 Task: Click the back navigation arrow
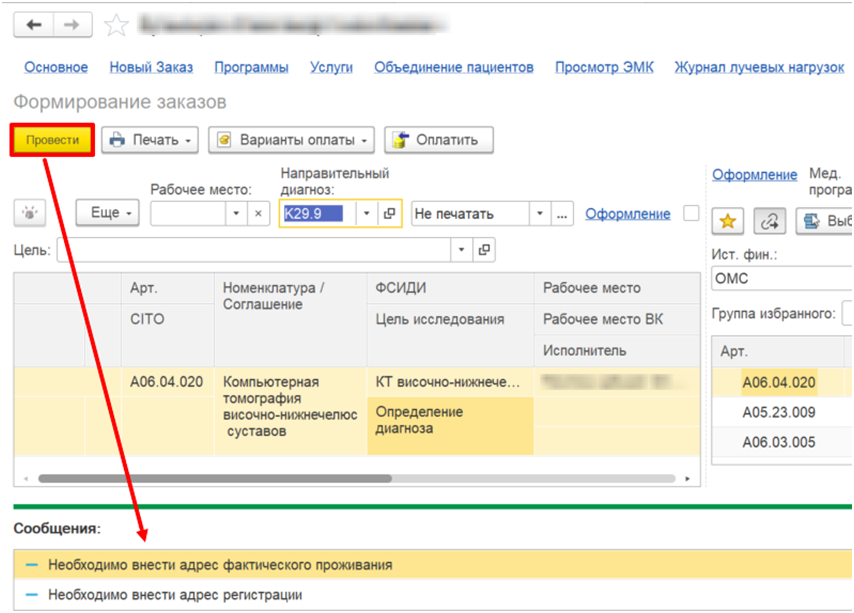[34, 25]
